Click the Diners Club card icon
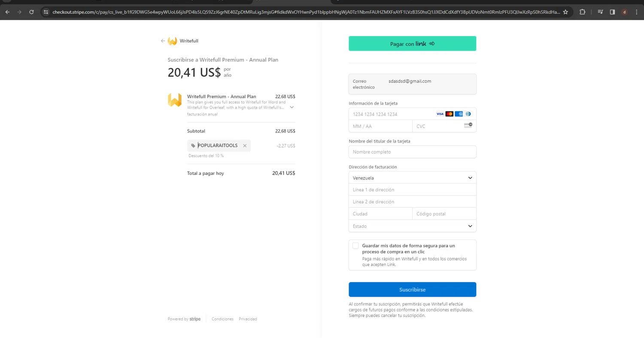Viewport: 644px width, 338px height. point(468,114)
